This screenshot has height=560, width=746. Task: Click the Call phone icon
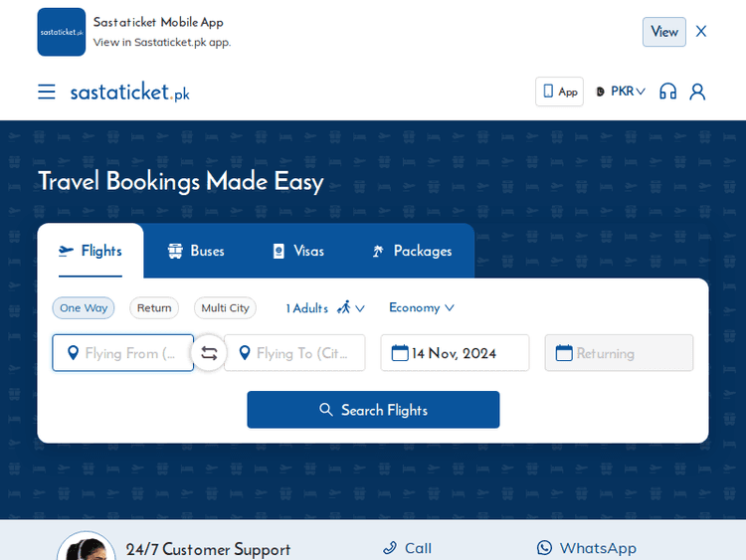(x=390, y=548)
